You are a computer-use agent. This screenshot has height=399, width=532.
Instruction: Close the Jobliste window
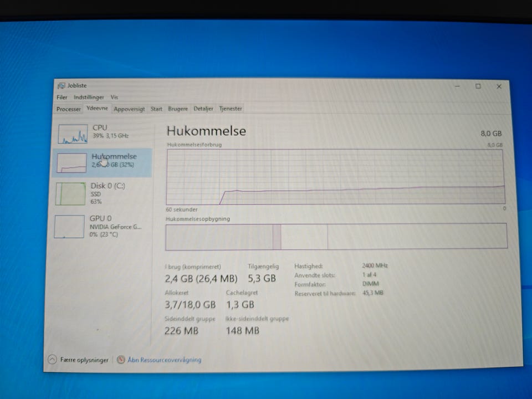coord(499,86)
